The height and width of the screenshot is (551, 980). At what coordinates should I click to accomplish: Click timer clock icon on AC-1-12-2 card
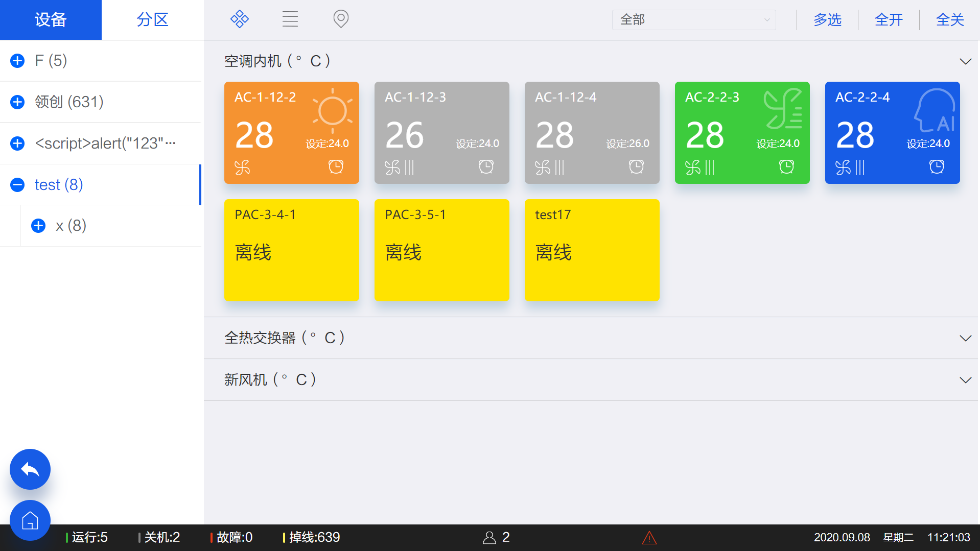[336, 166]
